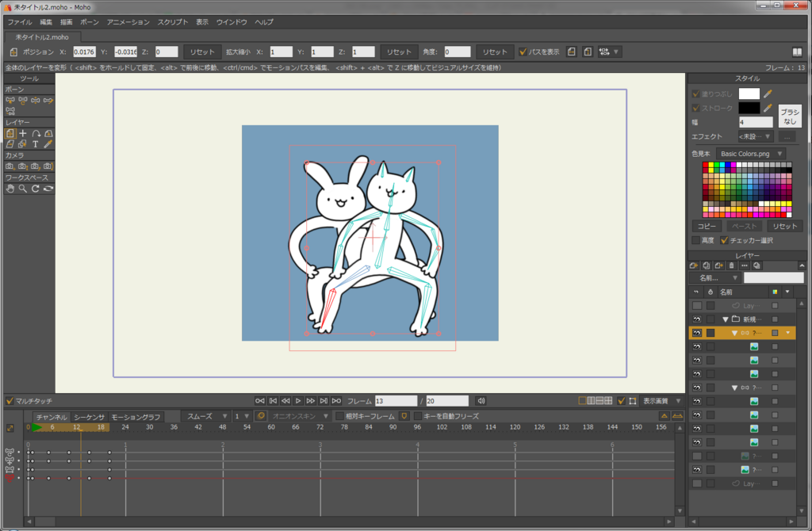
Task: Open the 名前 layer filter dropdown
Action: point(715,278)
